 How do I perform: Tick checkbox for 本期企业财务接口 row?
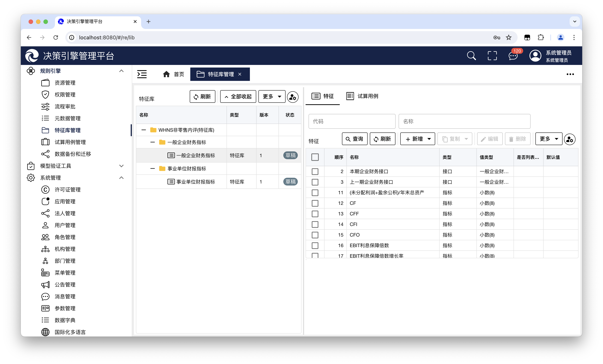click(x=315, y=171)
